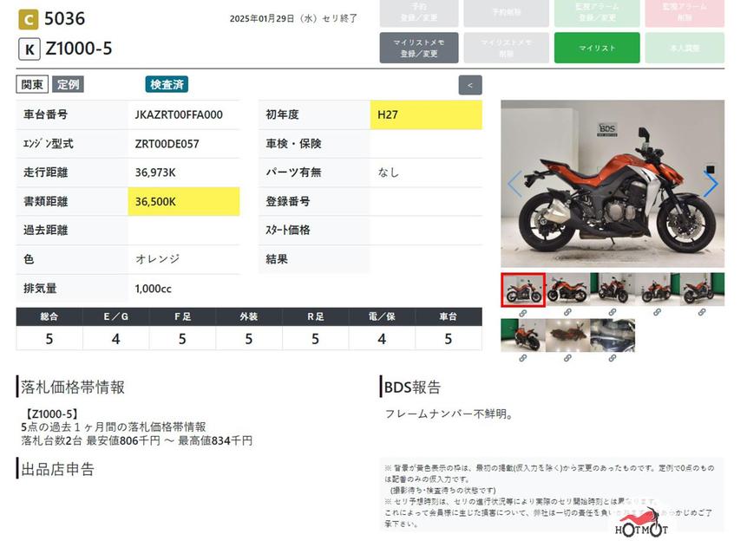Select the fourth motorcycle thumbnail
The width and height of the screenshot is (747, 560).
657,290
